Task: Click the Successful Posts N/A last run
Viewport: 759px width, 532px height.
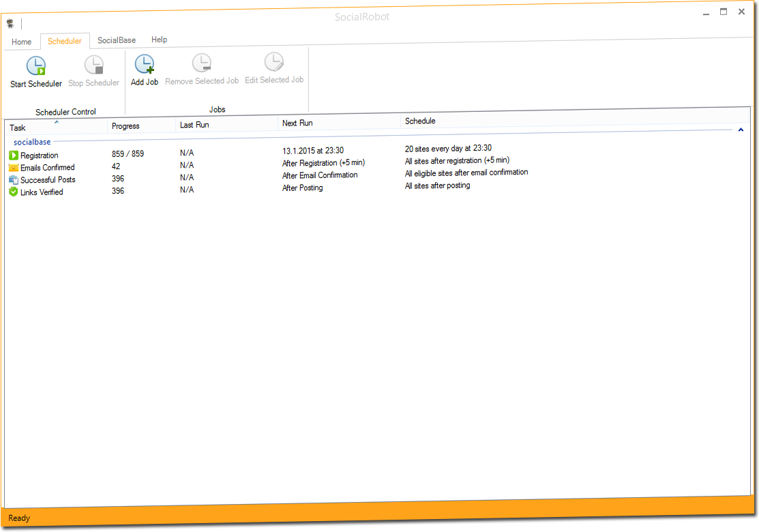Action: (x=187, y=177)
